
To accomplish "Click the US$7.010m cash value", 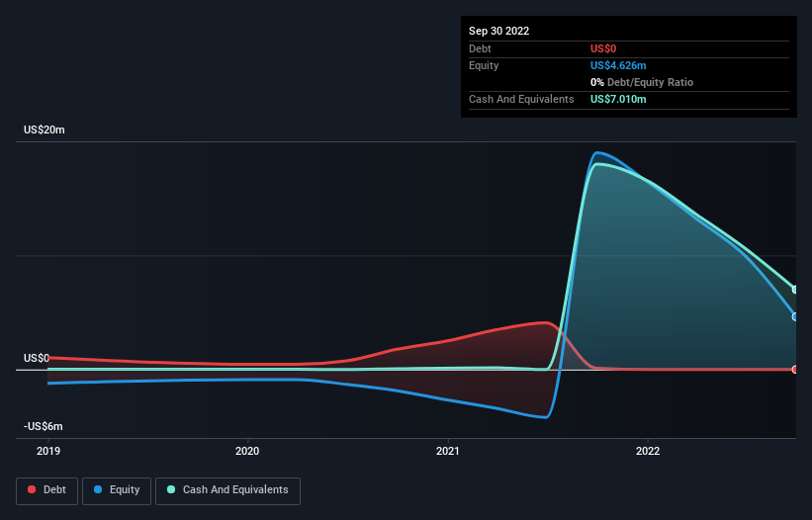I will (618, 99).
